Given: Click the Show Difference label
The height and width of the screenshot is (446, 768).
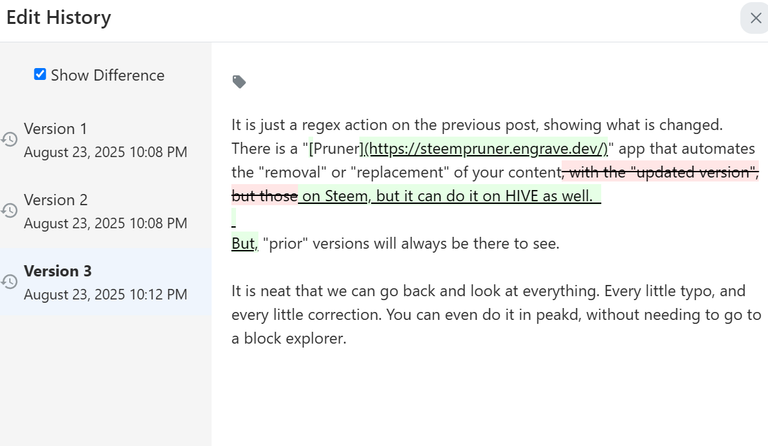Looking at the screenshot, I should tap(107, 75).
